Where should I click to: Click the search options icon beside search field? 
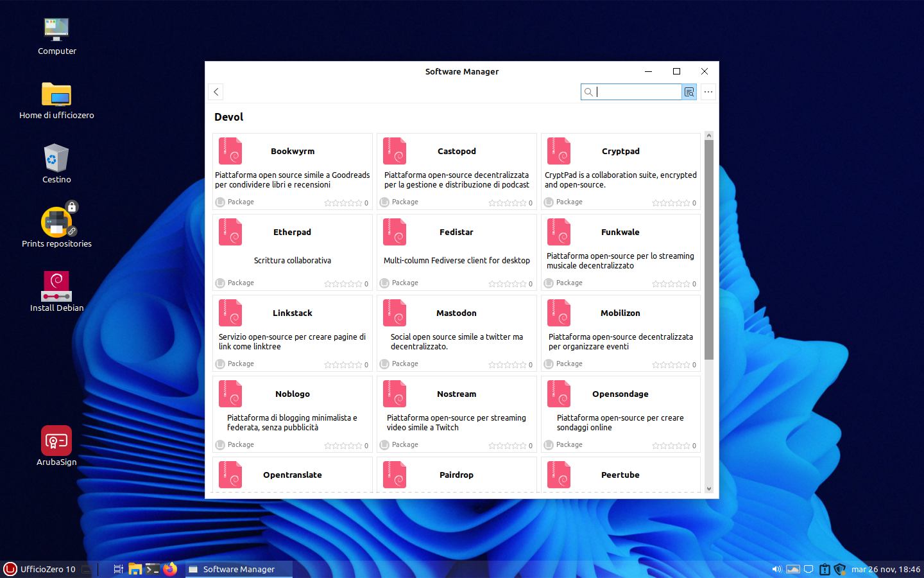click(x=689, y=92)
